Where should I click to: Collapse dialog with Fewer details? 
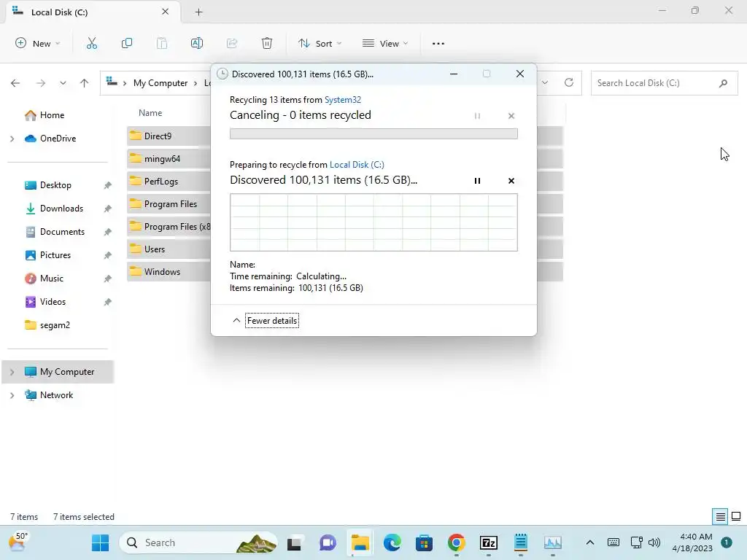[x=272, y=321]
